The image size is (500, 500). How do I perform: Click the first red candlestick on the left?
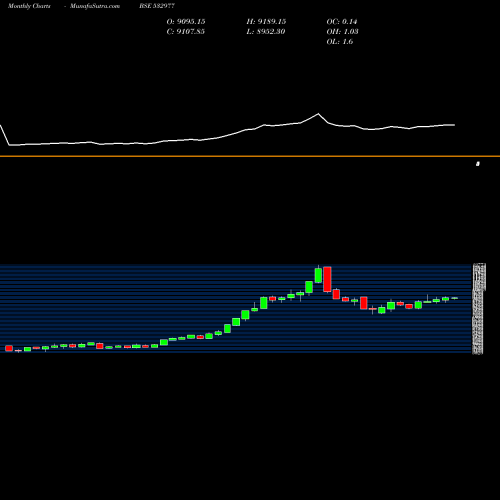9,348
